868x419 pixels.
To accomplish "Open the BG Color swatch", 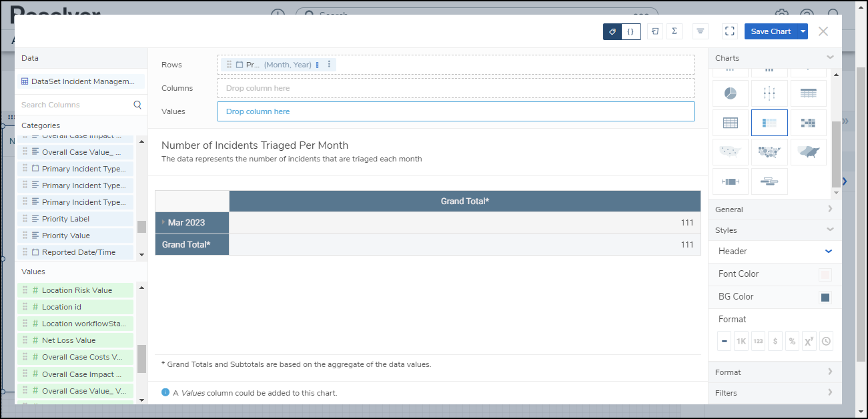I will click(825, 298).
